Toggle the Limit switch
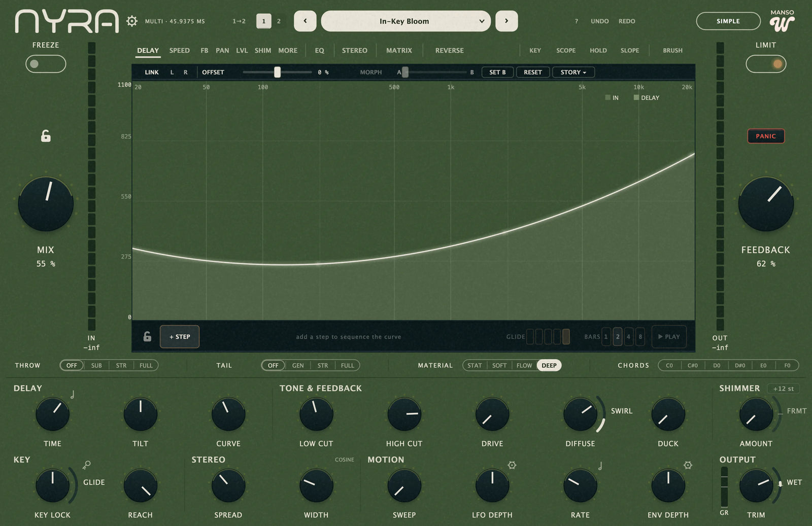This screenshot has width=812, height=526. click(766, 64)
